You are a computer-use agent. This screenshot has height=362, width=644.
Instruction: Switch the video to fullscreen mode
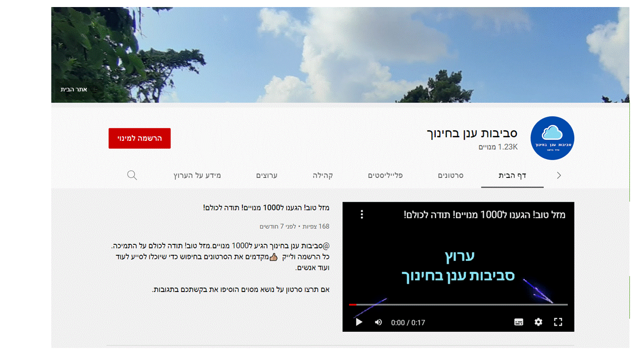(x=558, y=322)
